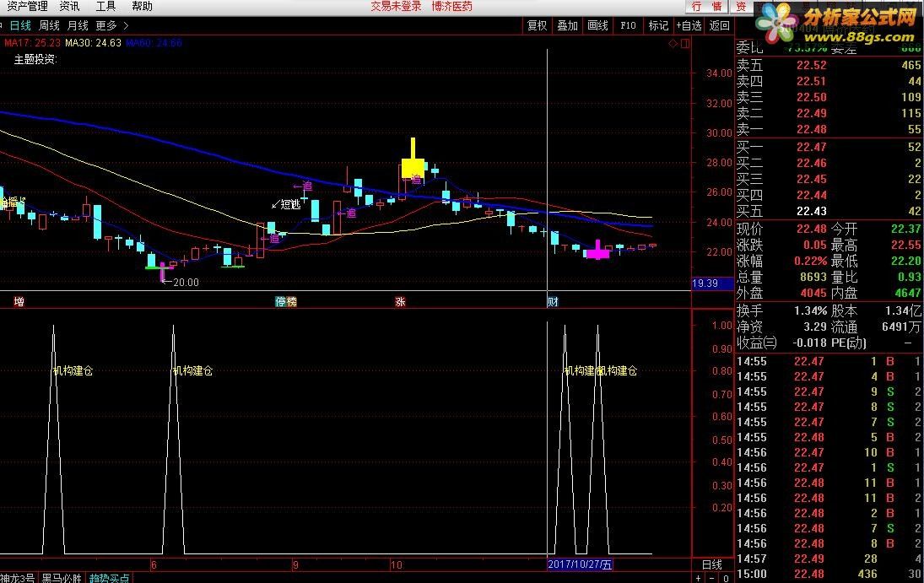Viewport: 924px width, 583px height.
Task: Add stock with +自选 button
Action: click(689, 25)
